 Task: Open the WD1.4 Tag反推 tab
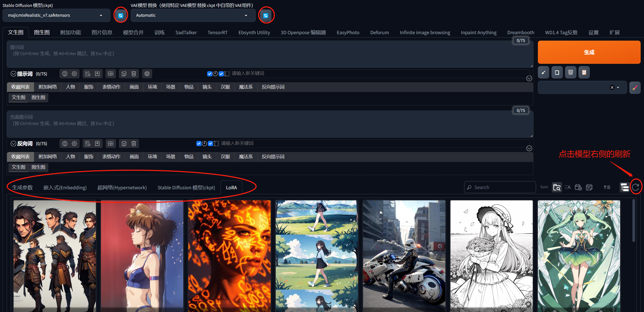[561, 32]
